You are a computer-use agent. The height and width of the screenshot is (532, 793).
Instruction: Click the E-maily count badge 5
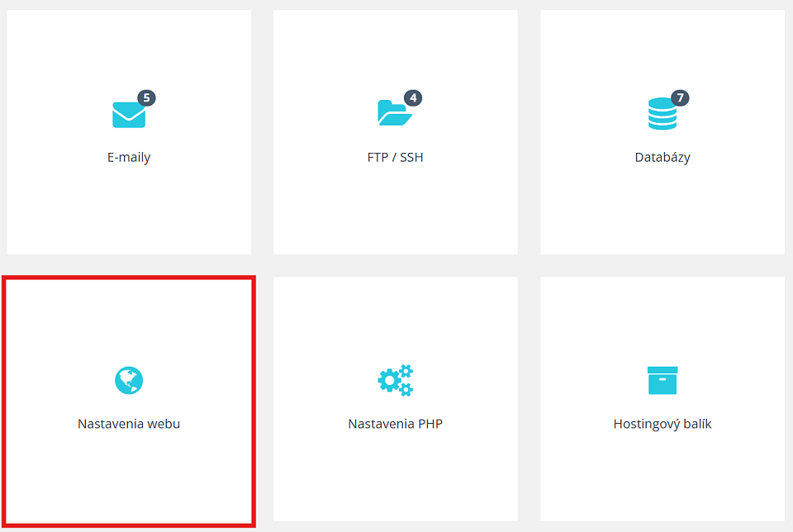click(x=147, y=97)
